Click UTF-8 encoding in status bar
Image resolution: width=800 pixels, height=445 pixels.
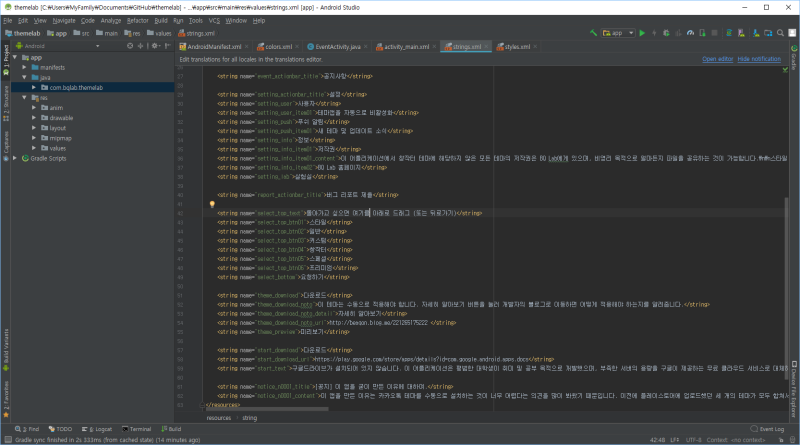[x=693, y=440]
